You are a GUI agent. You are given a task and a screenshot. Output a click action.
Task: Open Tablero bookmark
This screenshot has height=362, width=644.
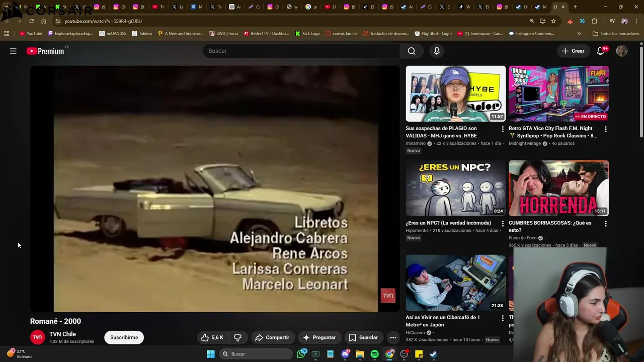142,34
